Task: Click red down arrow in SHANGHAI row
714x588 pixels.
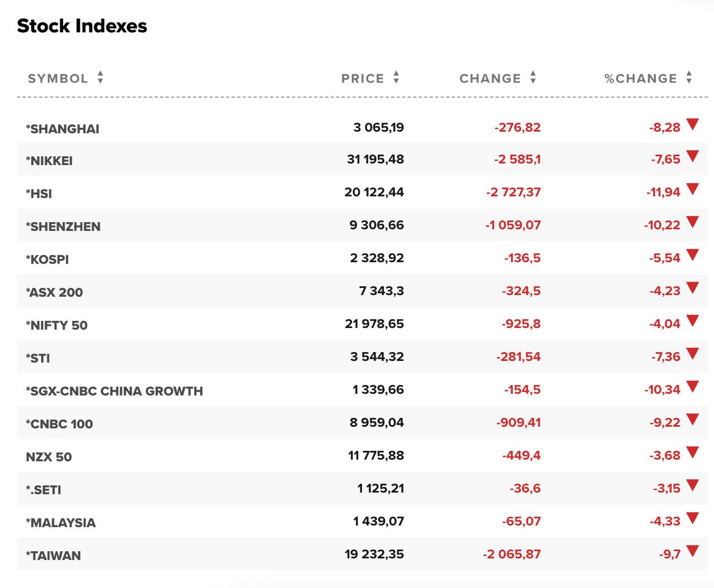Action: point(692,124)
